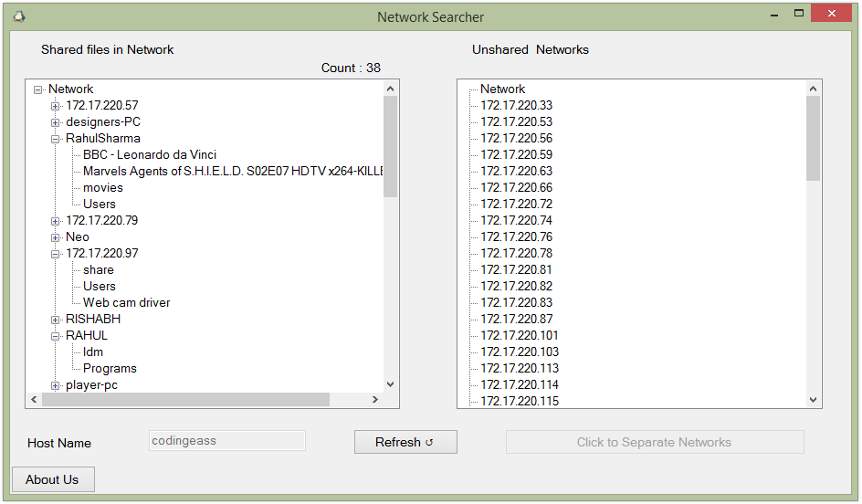The height and width of the screenshot is (504, 862).
Task: Collapse the root Network node in shared tree
Action: click(x=38, y=89)
